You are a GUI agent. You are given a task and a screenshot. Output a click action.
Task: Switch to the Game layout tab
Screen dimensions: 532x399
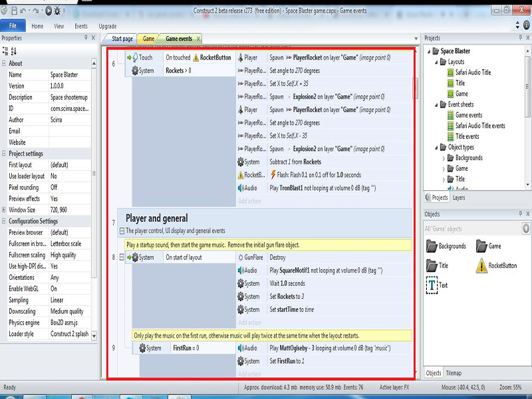pos(148,39)
